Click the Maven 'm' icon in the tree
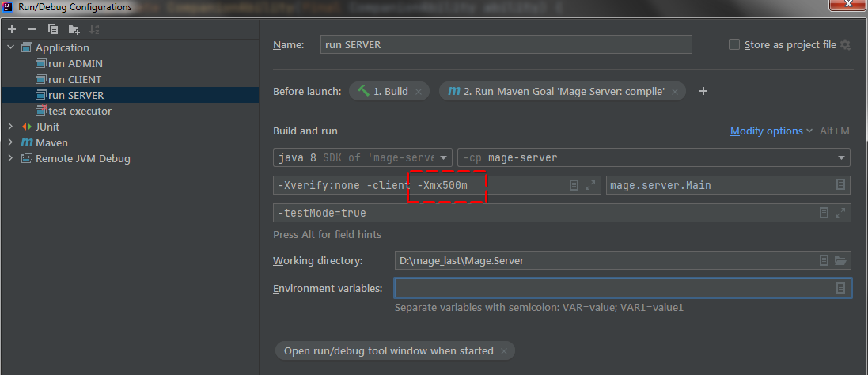Screen dimensions: 868x375 27,142
